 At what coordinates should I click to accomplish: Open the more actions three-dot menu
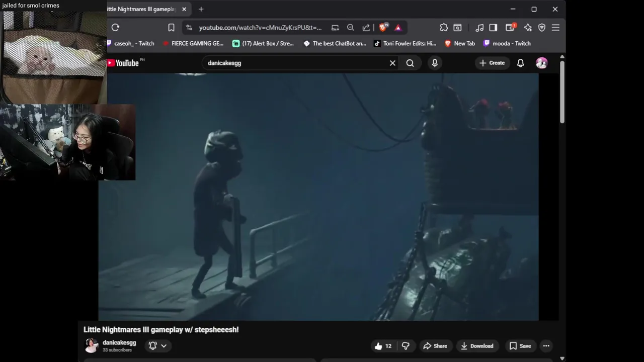(546, 346)
